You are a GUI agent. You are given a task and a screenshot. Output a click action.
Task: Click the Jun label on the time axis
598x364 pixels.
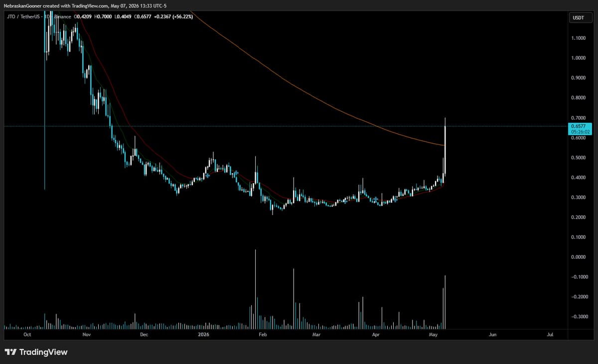pyautogui.click(x=492, y=335)
